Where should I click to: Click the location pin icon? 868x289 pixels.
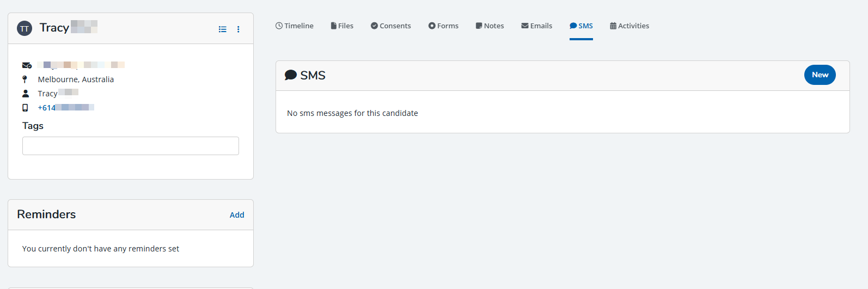(x=25, y=79)
